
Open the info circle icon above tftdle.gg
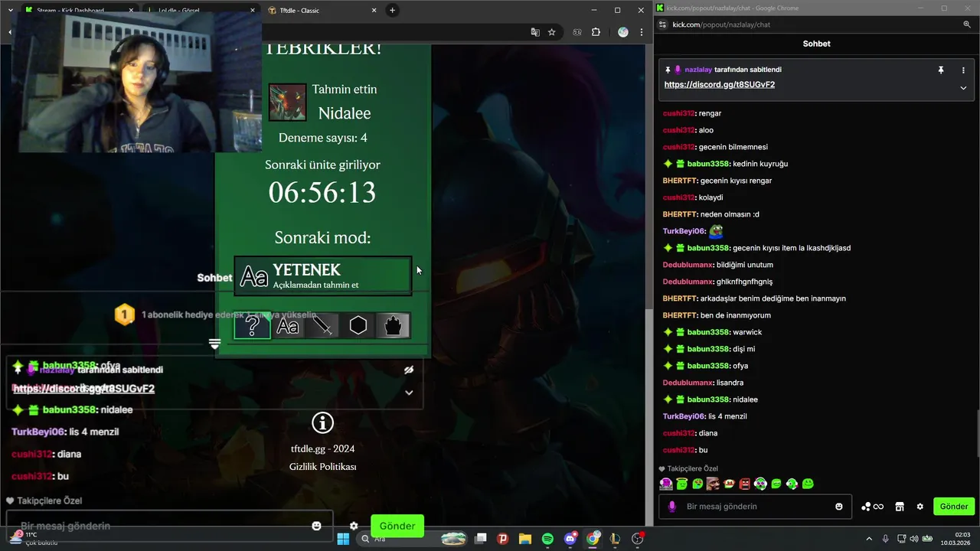(323, 422)
